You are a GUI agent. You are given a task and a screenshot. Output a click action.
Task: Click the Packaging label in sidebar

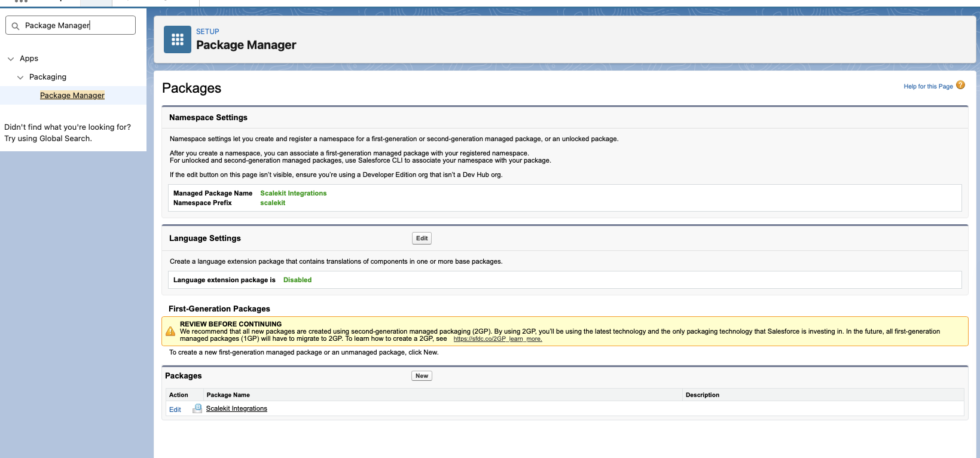point(48,77)
